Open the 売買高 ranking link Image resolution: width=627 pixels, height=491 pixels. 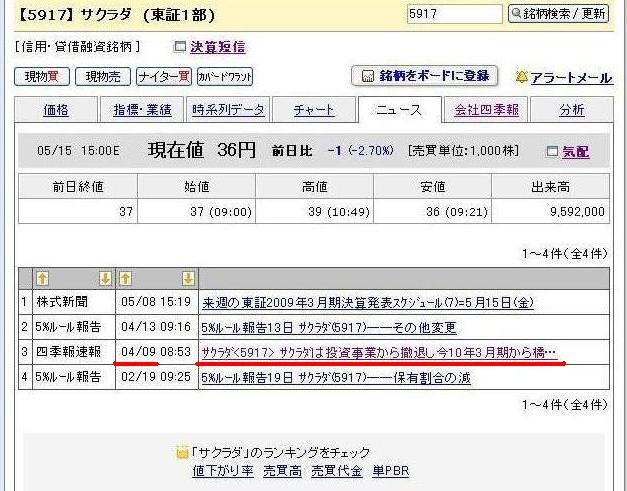[283, 471]
